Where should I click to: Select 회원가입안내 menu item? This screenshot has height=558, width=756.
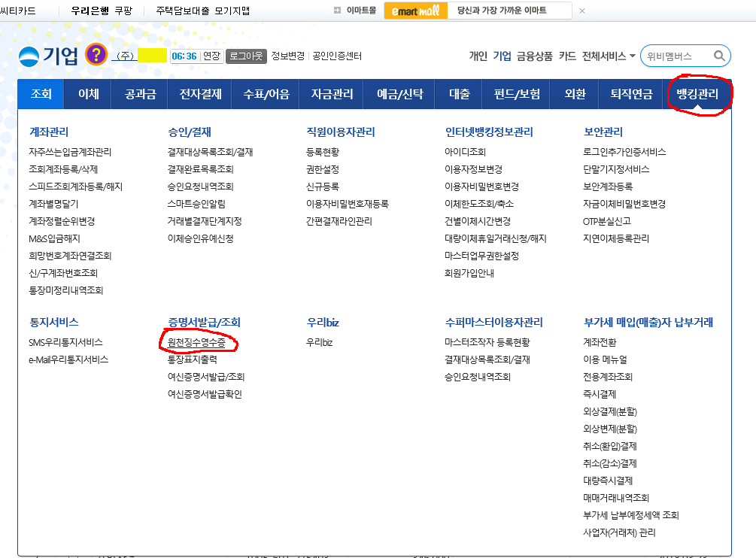point(469,273)
